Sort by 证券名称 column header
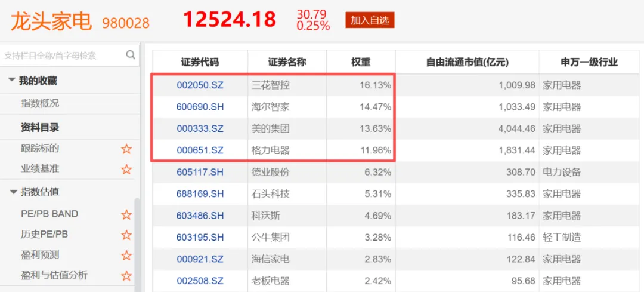Image resolution: width=644 pixels, height=292 pixels. point(287,62)
